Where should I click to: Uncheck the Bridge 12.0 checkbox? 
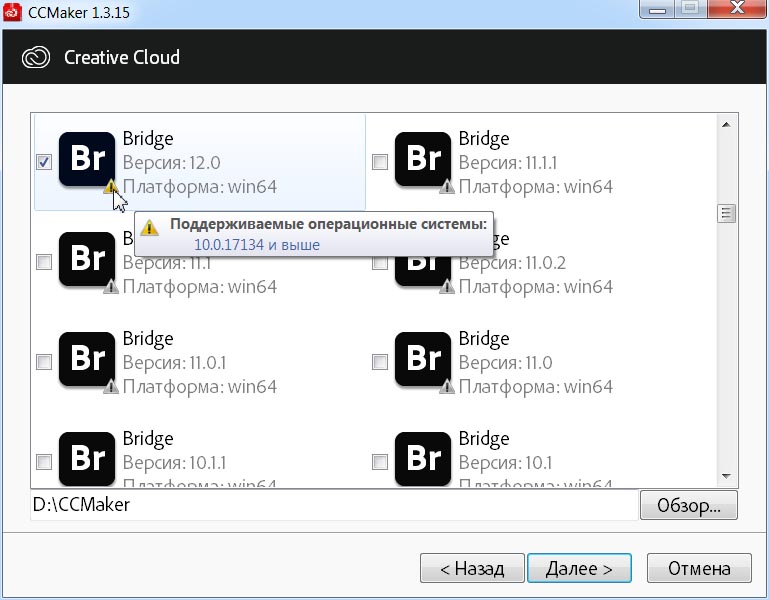click(44, 162)
